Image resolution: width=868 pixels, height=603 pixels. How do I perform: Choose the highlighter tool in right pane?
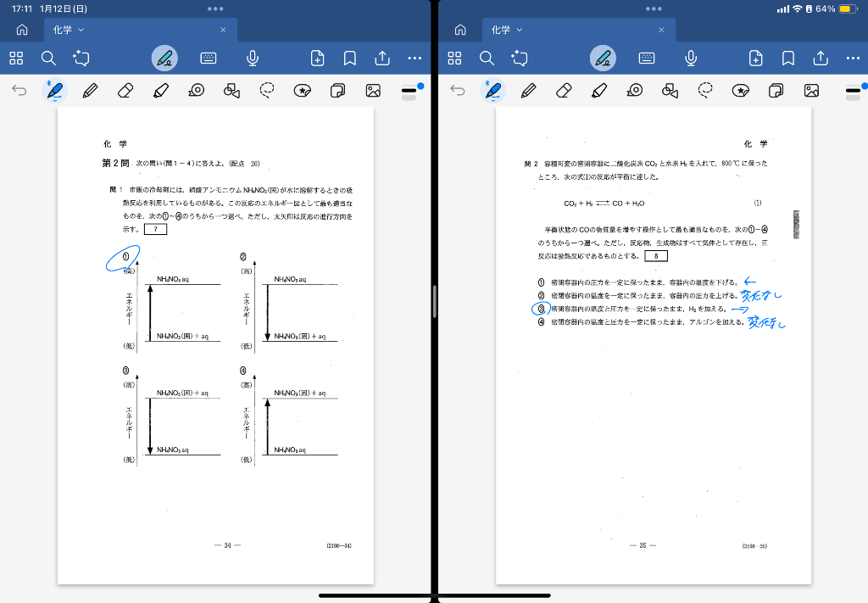tap(598, 90)
